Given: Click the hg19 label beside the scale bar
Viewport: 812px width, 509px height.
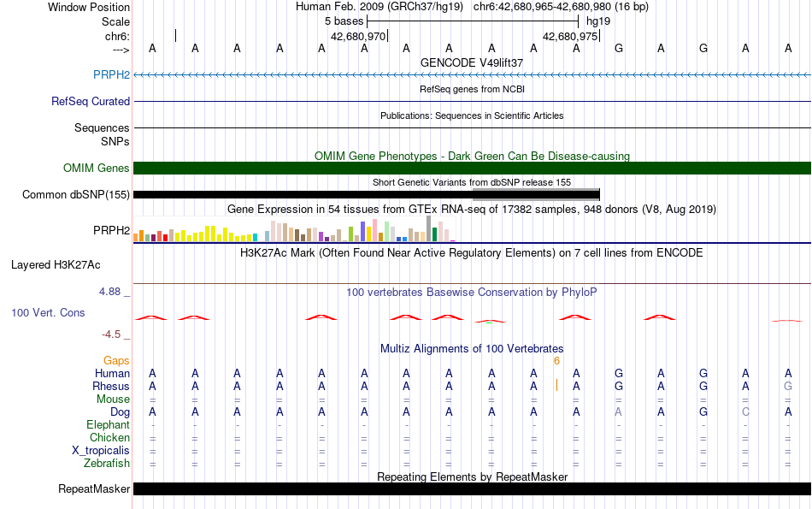Looking at the screenshot, I should tap(598, 21).
